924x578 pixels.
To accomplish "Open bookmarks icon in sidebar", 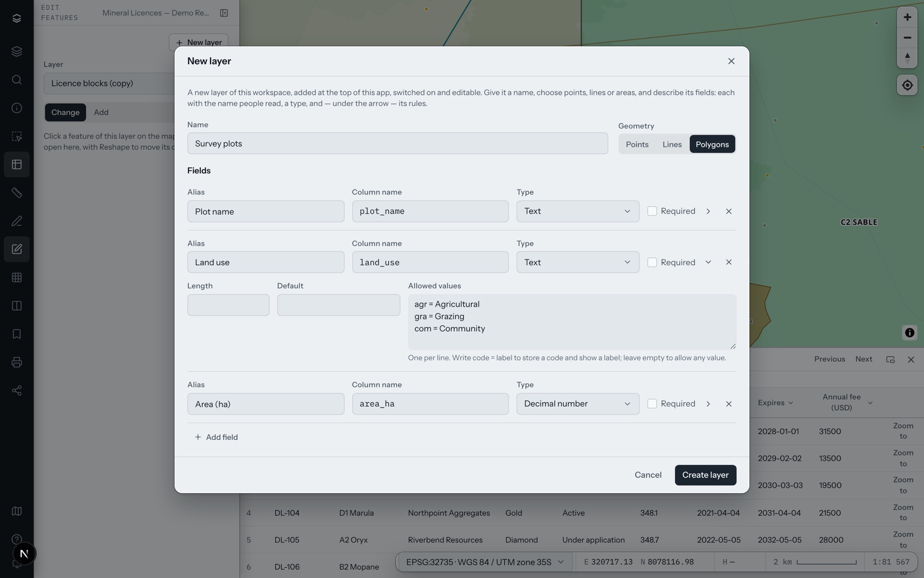I will (x=16, y=334).
